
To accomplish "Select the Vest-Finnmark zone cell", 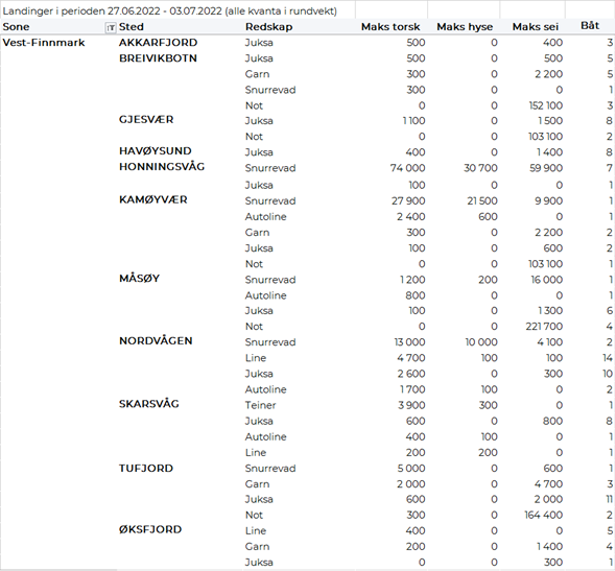I will tap(44, 43).
